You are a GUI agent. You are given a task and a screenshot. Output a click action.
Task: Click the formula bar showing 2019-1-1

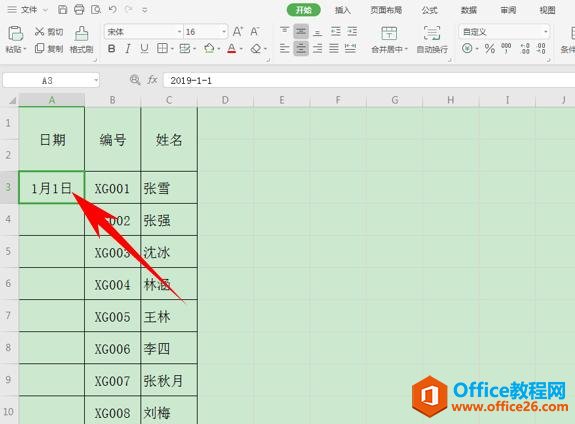tap(369, 80)
